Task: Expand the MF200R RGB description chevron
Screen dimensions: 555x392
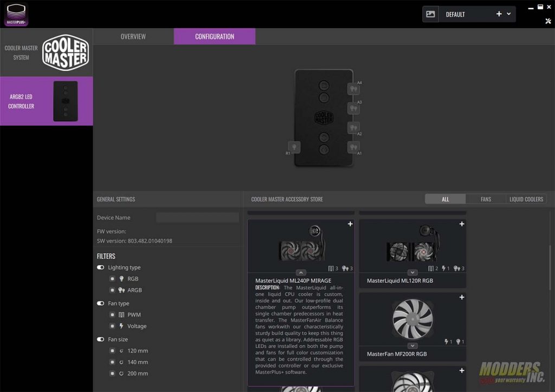Action: coord(412,345)
